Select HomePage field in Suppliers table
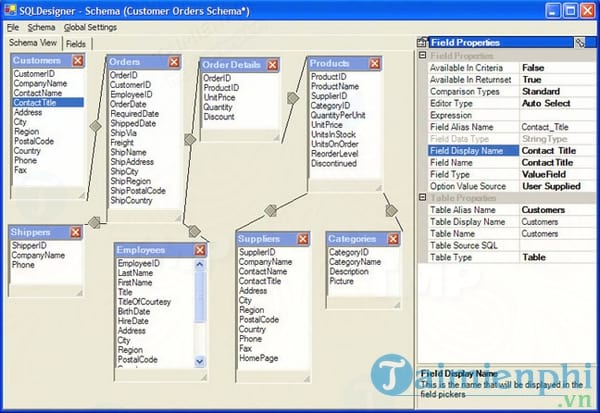 click(259, 358)
